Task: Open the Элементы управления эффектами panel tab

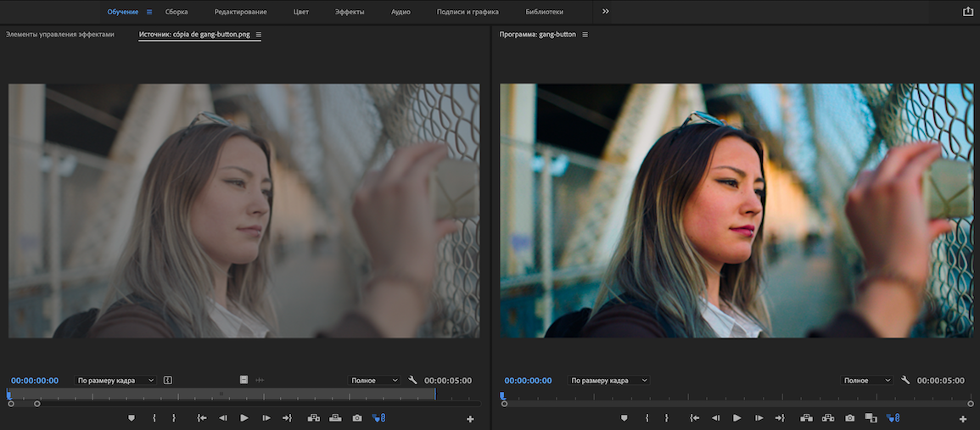Action: [60, 35]
